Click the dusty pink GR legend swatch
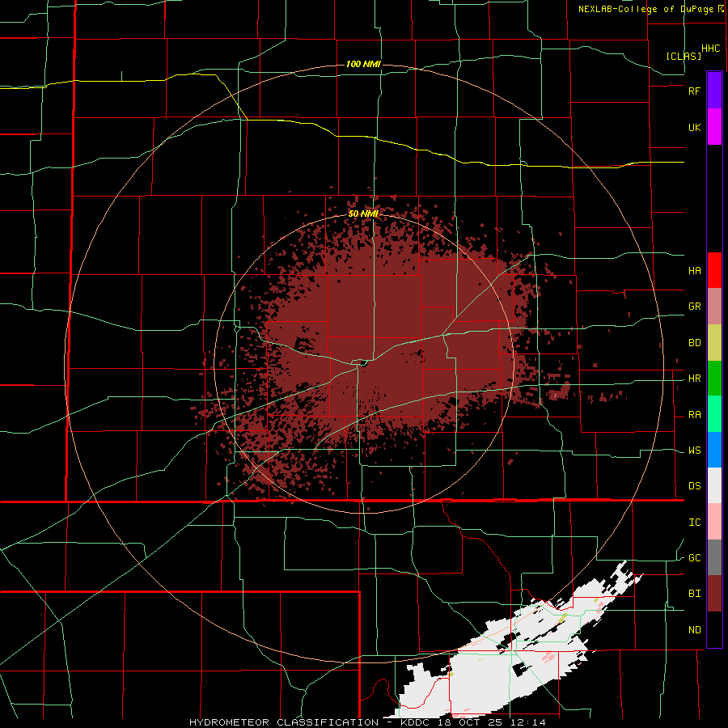Viewport: 728px width, 728px height. click(714, 307)
